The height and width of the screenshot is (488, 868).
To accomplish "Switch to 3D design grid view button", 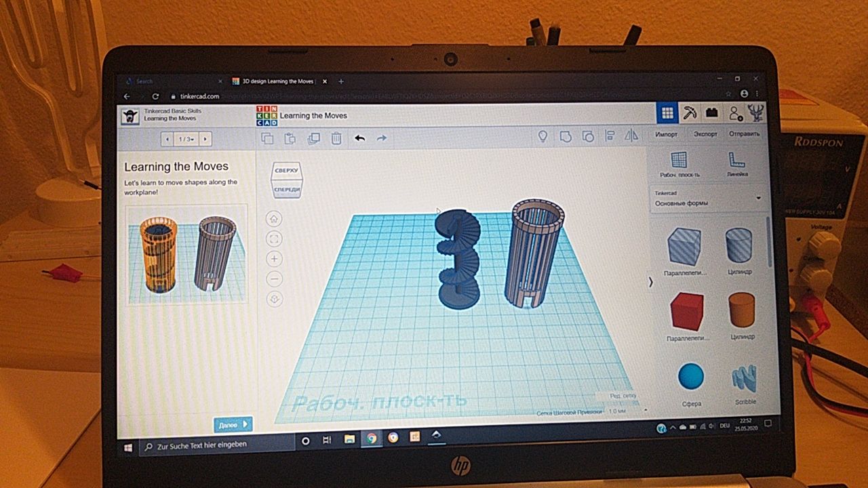I will click(667, 113).
